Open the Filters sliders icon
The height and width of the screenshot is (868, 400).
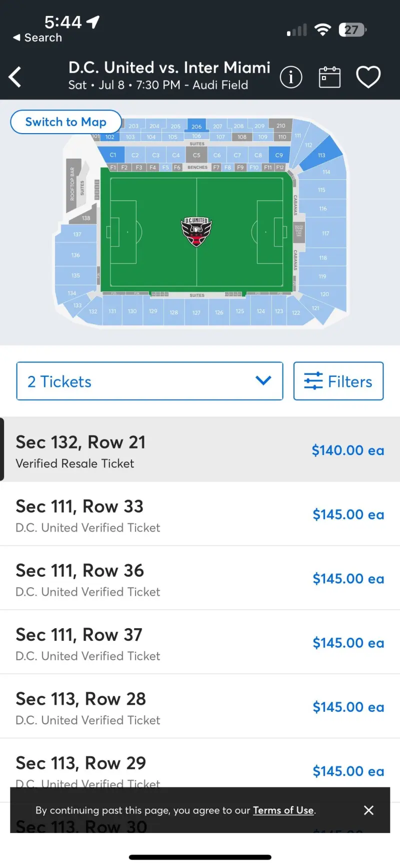tap(313, 381)
